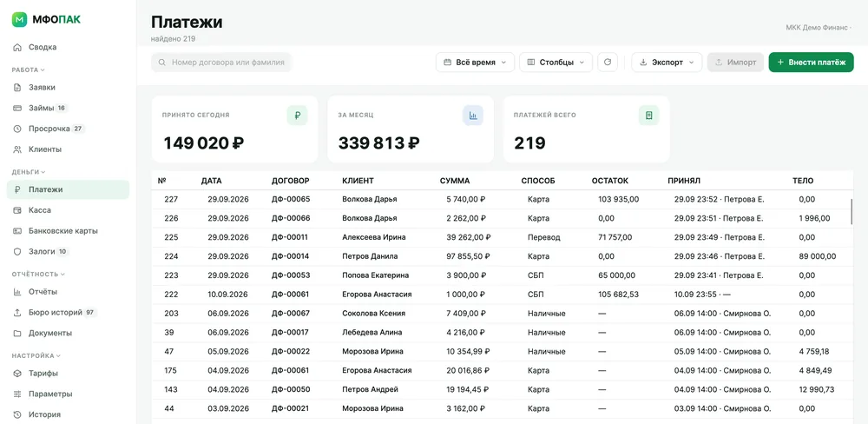Click the Параметры sliders icon

[x=17, y=394]
